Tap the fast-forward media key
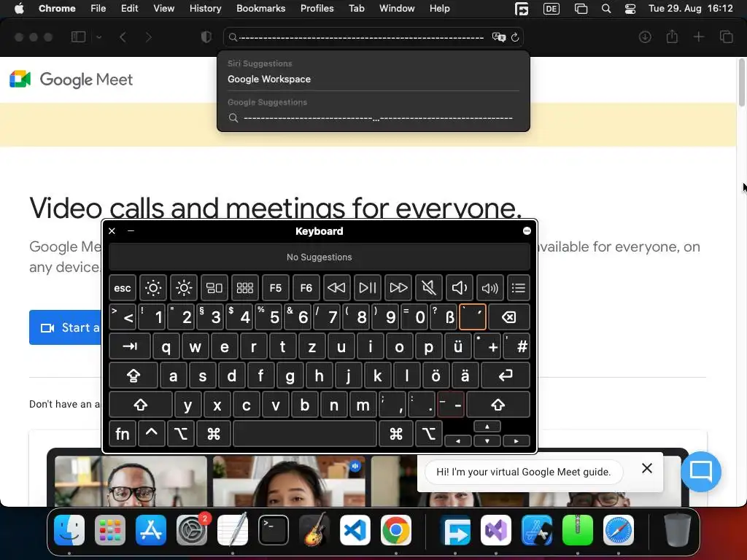This screenshot has width=747, height=560. (x=398, y=288)
